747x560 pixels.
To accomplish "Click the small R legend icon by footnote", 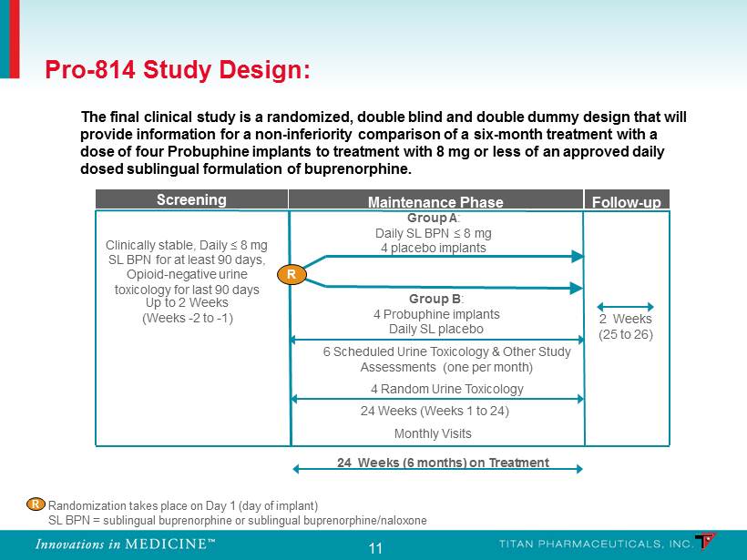I will [36, 504].
